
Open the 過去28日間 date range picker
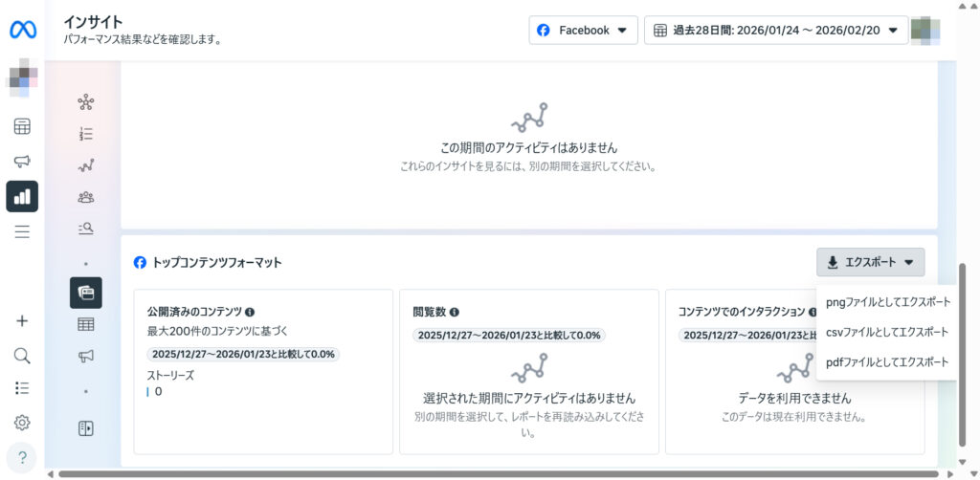pos(775,30)
